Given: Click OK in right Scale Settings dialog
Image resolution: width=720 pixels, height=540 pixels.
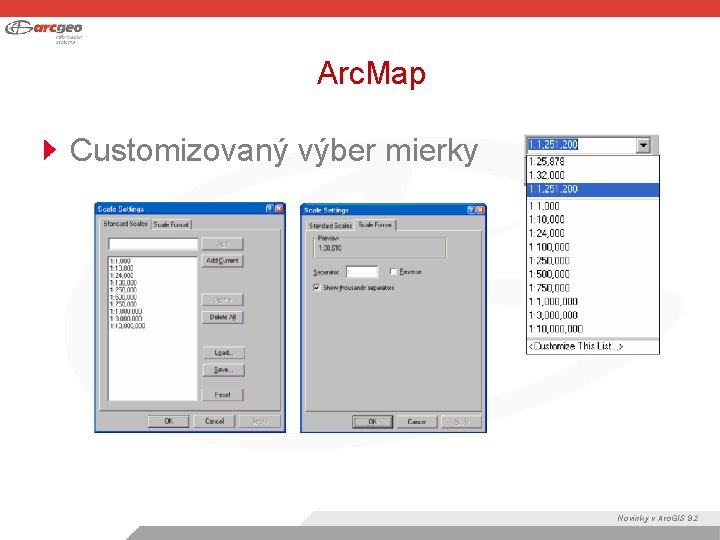Looking at the screenshot, I should coord(372,422).
